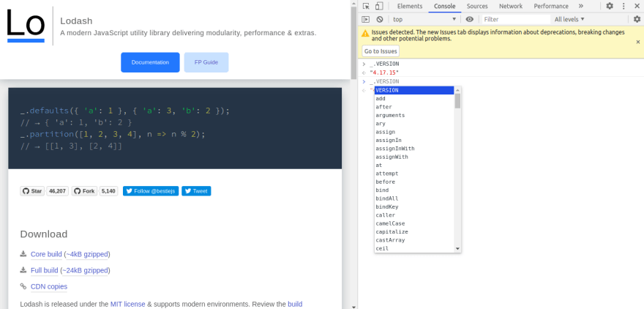This screenshot has width=644, height=309.
Task: Select VERSION in autocomplete list
Action: (414, 90)
